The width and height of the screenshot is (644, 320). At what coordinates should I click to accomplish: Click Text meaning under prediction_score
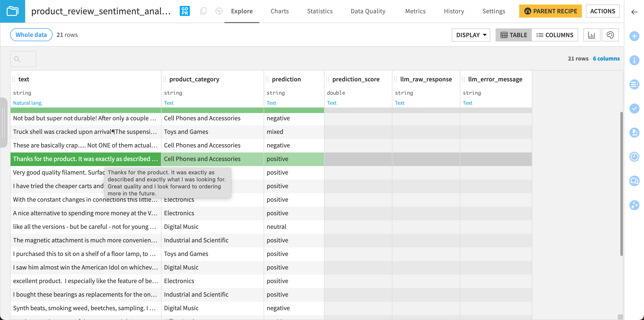pyautogui.click(x=332, y=103)
